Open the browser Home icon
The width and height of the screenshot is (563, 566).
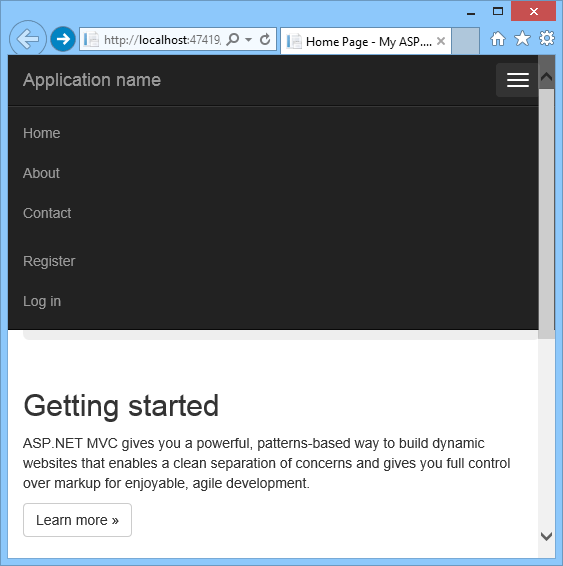pyautogui.click(x=498, y=39)
